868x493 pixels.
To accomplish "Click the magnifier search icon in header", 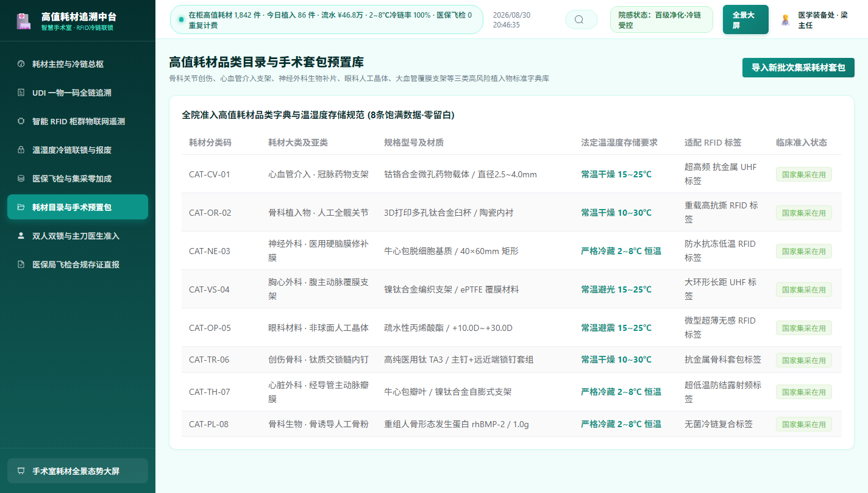I will (x=579, y=20).
